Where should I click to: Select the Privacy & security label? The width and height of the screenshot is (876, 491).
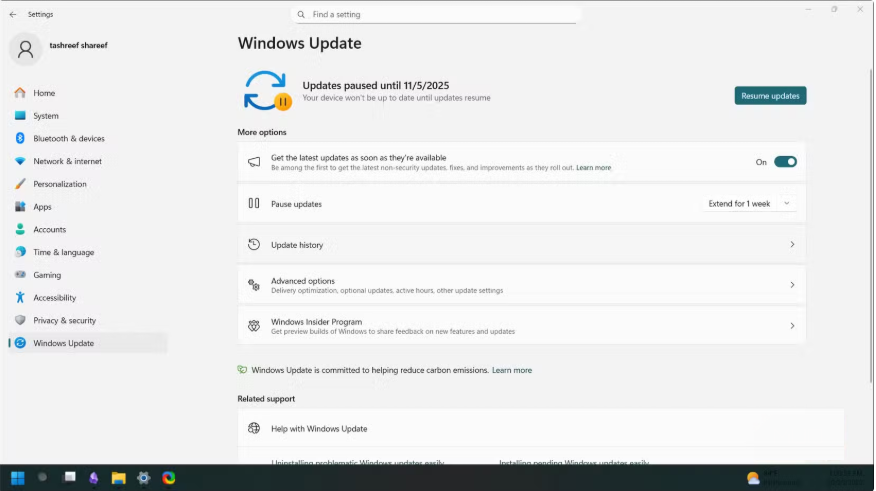[x=64, y=320]
